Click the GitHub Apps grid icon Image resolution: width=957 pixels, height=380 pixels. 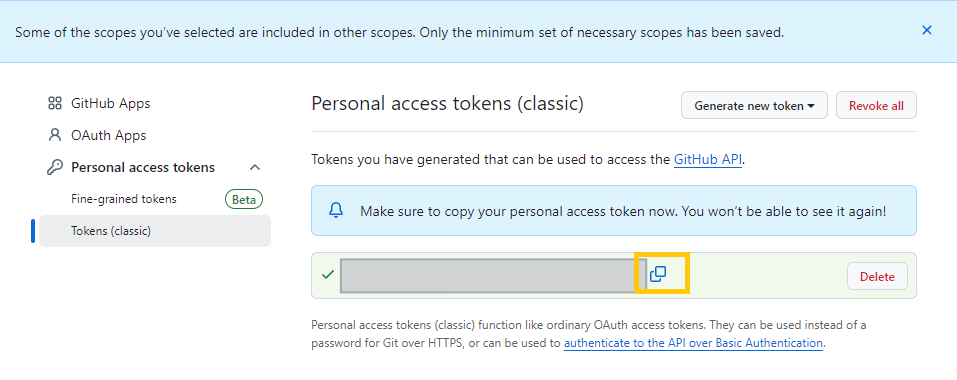(x=55, y=103)
